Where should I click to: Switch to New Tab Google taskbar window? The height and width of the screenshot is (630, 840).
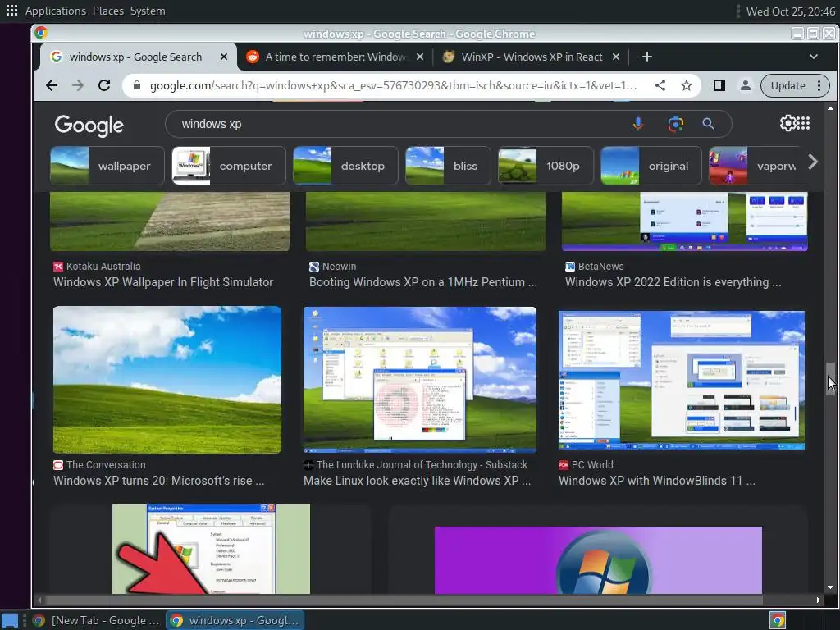[x=97, y=620]
